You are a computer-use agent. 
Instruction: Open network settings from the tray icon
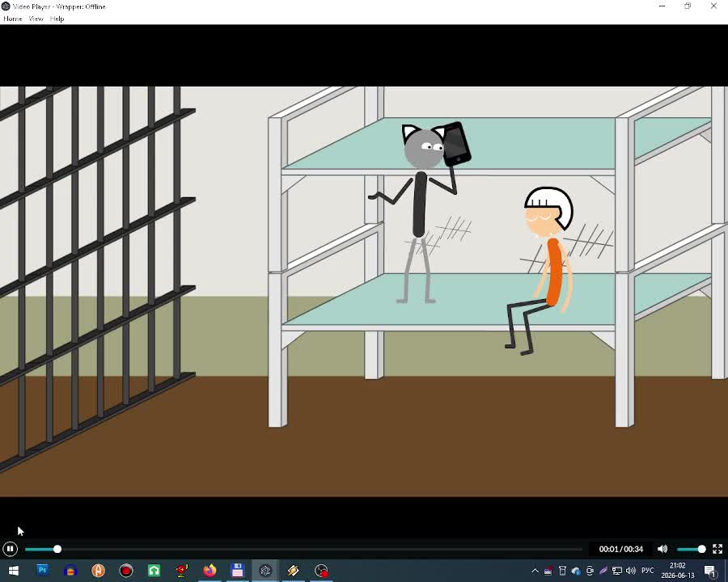(617, 571)
